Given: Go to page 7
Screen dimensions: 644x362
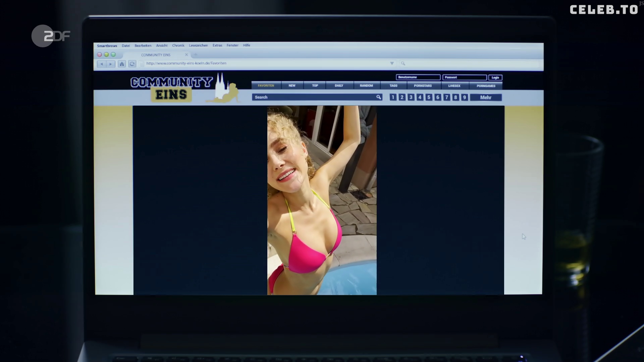Looking at the screenshot, I should pyautogui.click(x=446, y=97).
